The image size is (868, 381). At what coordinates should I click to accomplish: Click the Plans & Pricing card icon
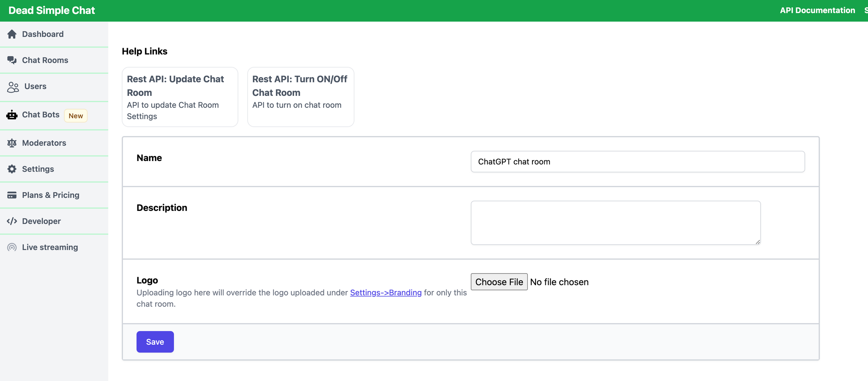click(12, 195)
